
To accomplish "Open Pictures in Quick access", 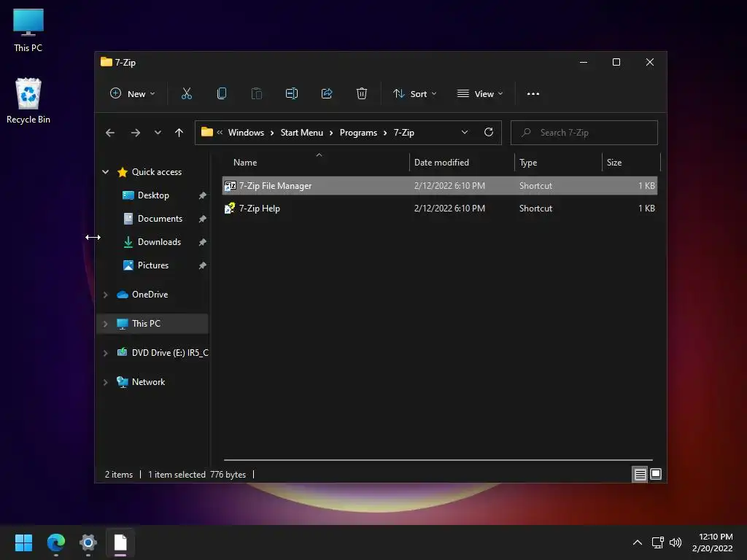I will click(152, 265).
